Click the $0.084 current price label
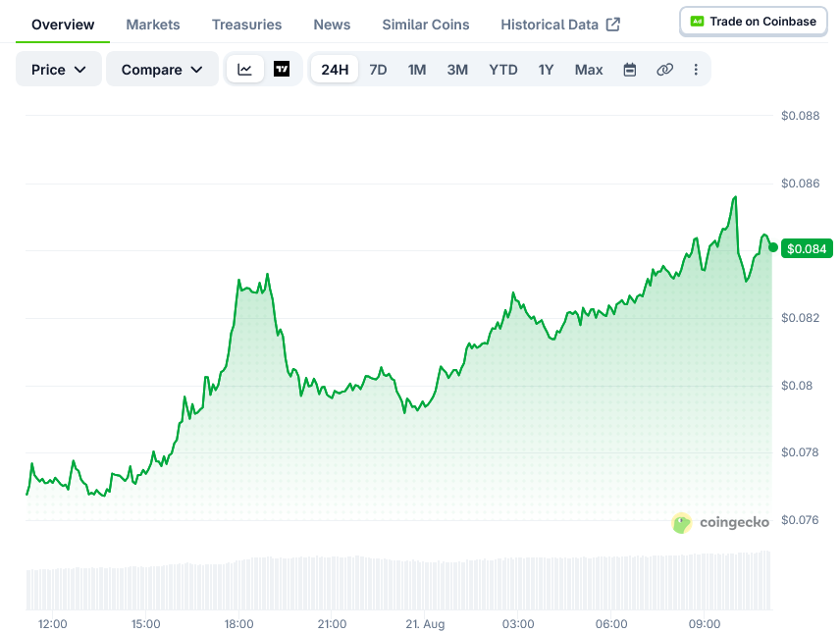This screenshot has width=840, height=634. click(807, 248)
